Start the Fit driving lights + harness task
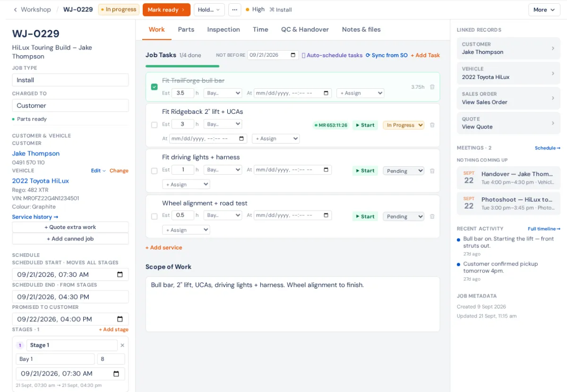This screenshot has width=567, height=392. 365,171
